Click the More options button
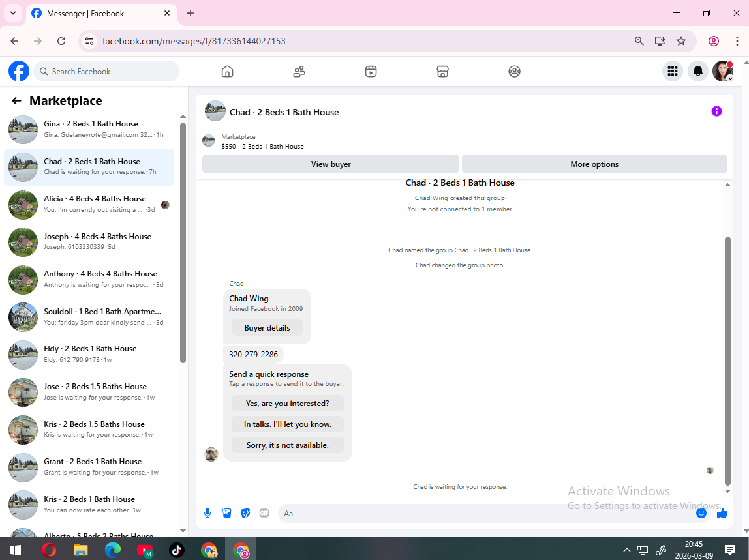The height and width of the screenshot is (560, 749). [594, 164]
